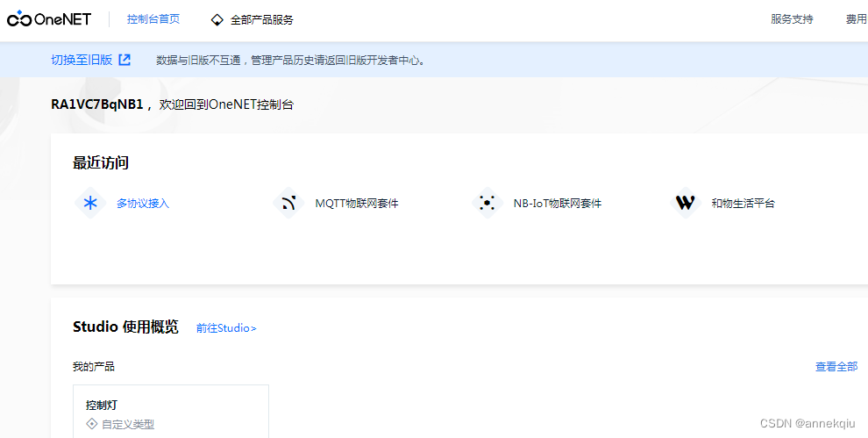Click username RA1VC7BqNB1 text
This screenshot has height=438, width=868.
coord(97,104)
